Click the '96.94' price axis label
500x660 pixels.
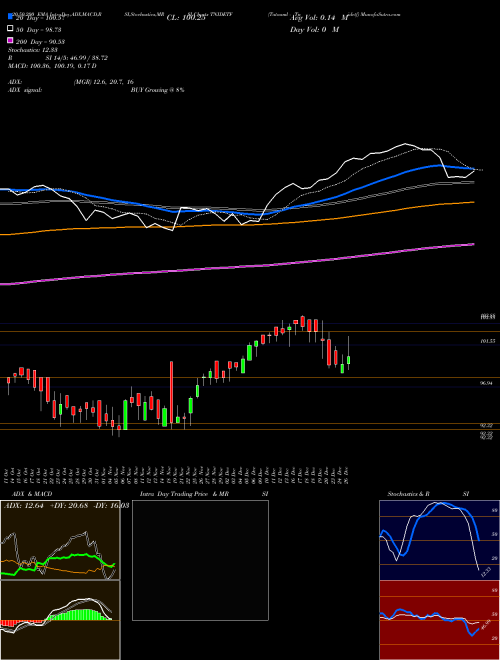(x=487, y=383)
